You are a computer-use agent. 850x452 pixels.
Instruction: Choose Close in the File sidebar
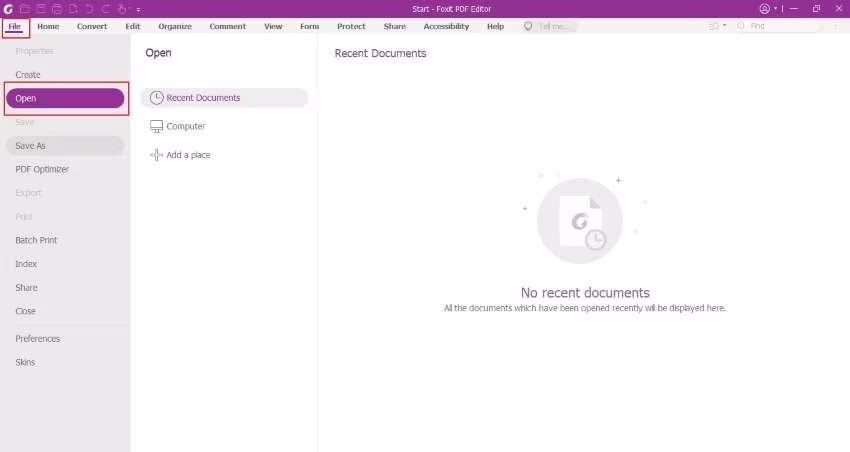click(25, 311)
